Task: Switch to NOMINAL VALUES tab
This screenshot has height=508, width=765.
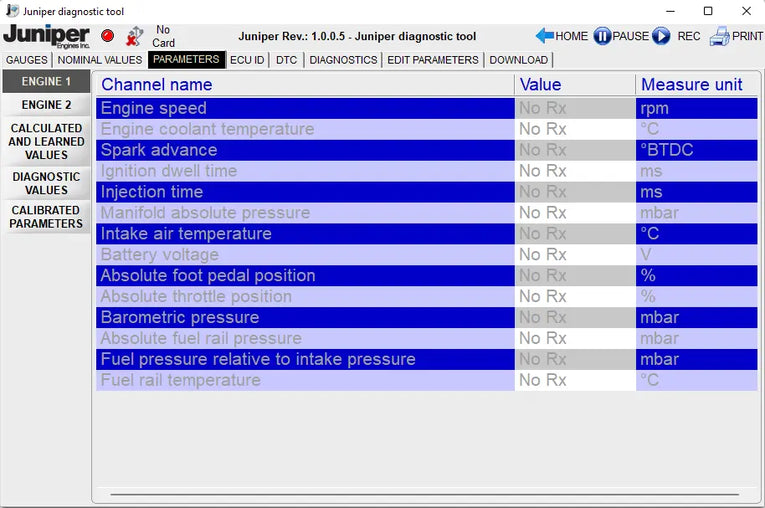Action: 100,60
